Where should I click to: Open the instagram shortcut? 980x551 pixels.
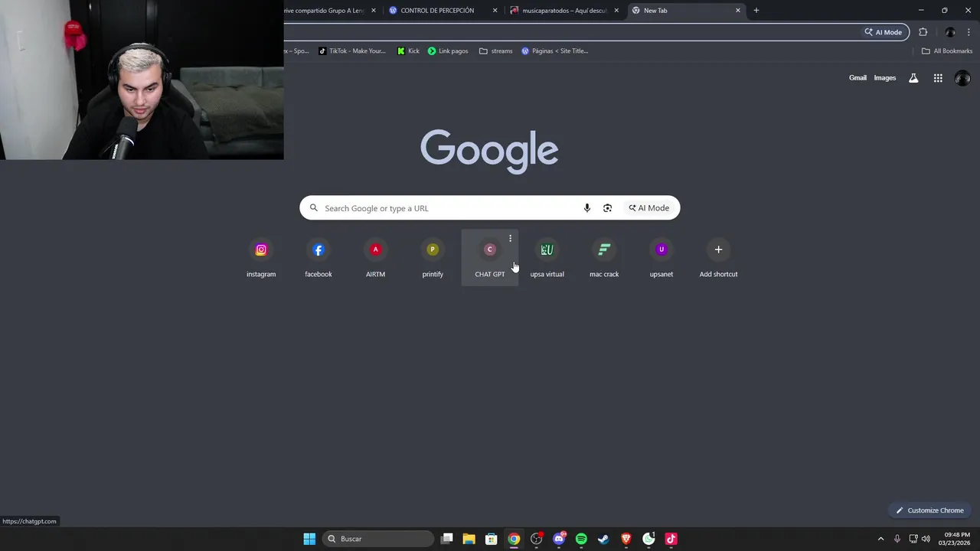point(261,258)
